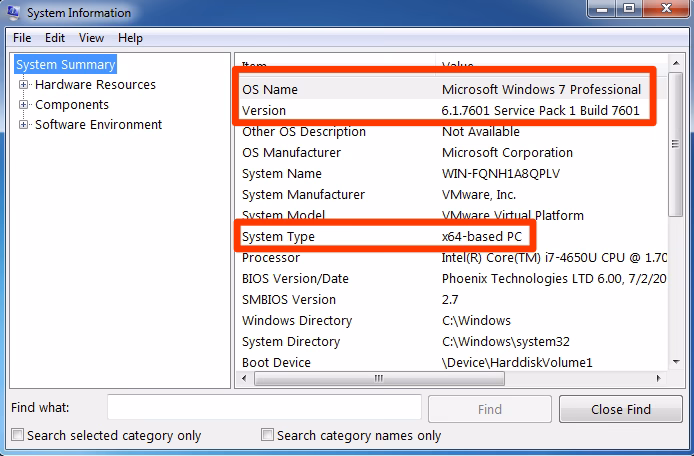Viewport: 694px width, 456px height.
Task: Enable Search category names only
Action: coord(267,436)
